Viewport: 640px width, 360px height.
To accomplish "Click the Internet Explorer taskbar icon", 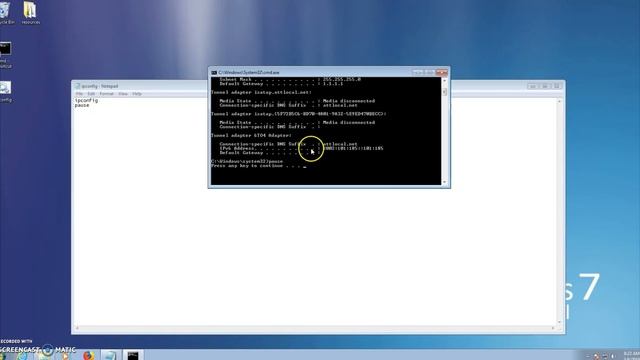I will click(21, 357).
